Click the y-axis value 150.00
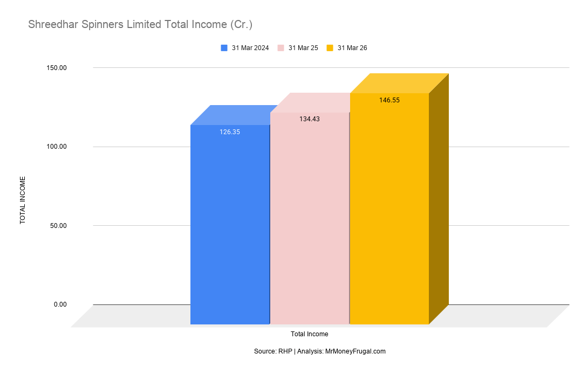Screen dimensions: 588x374 click(57, 68)
